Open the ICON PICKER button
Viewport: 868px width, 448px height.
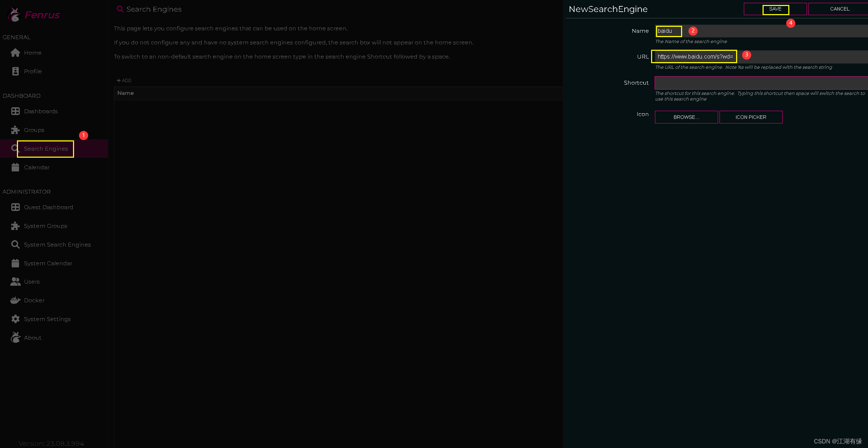(x=751, y=117)
